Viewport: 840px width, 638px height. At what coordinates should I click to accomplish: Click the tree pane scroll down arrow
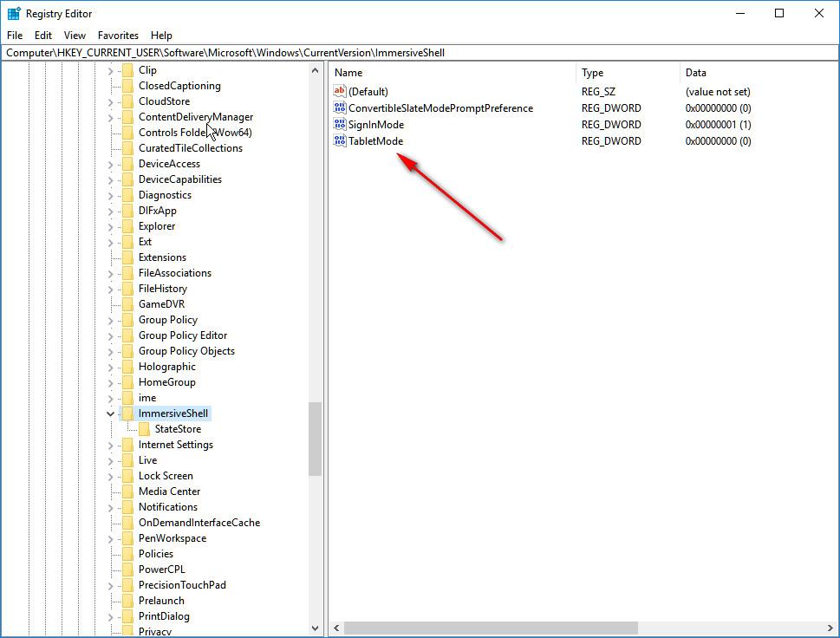(x=315, y=628)
